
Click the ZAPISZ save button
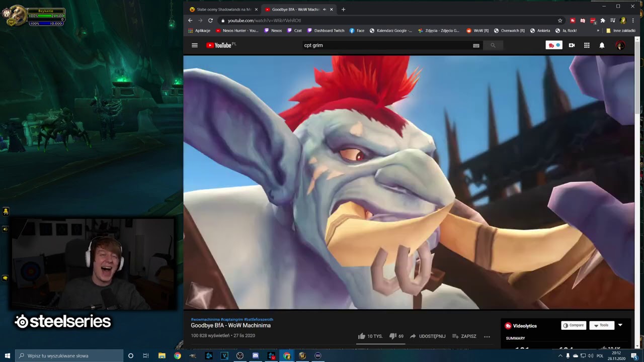click(464, 336)
